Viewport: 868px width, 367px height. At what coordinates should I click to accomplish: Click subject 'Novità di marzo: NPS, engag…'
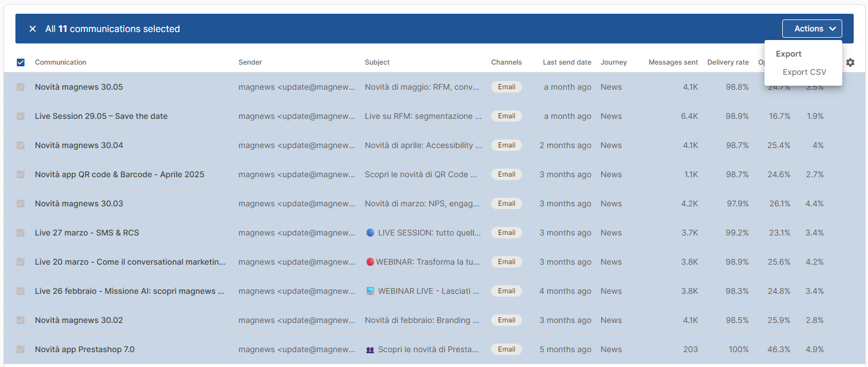click(423, 204)
